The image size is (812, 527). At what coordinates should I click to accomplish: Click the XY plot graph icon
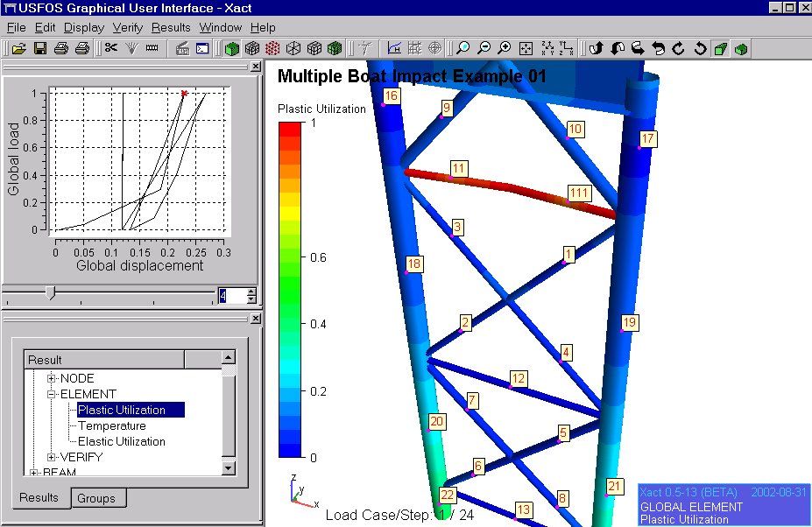(x=394, y=48)
